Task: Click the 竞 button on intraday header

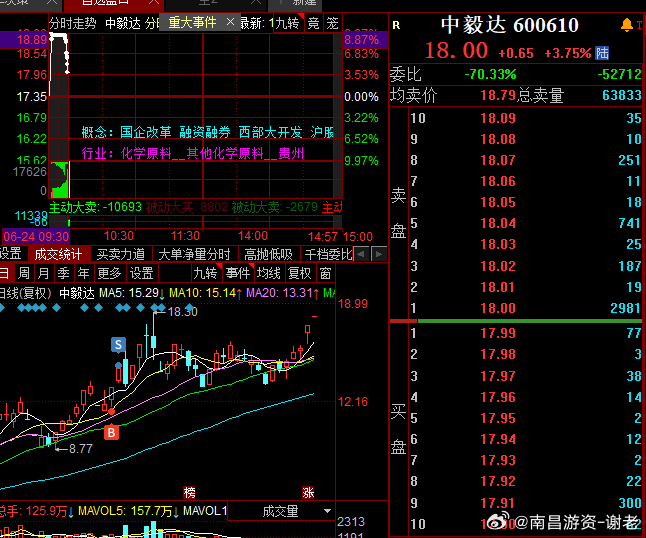Action: pos(314,23)
